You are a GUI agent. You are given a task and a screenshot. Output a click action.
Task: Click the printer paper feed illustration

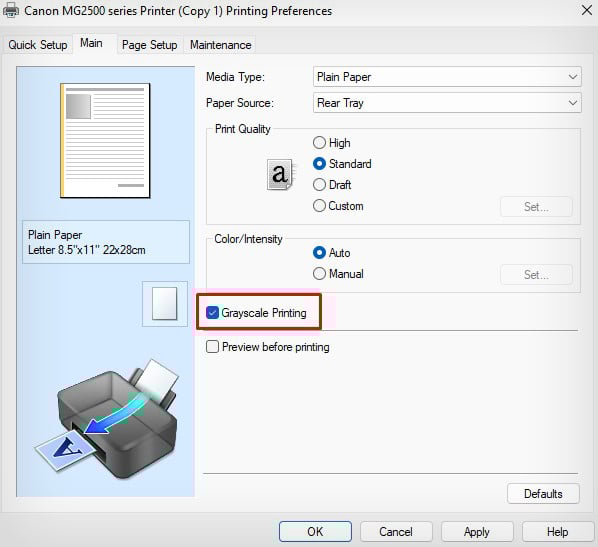[x=106, y=418]
